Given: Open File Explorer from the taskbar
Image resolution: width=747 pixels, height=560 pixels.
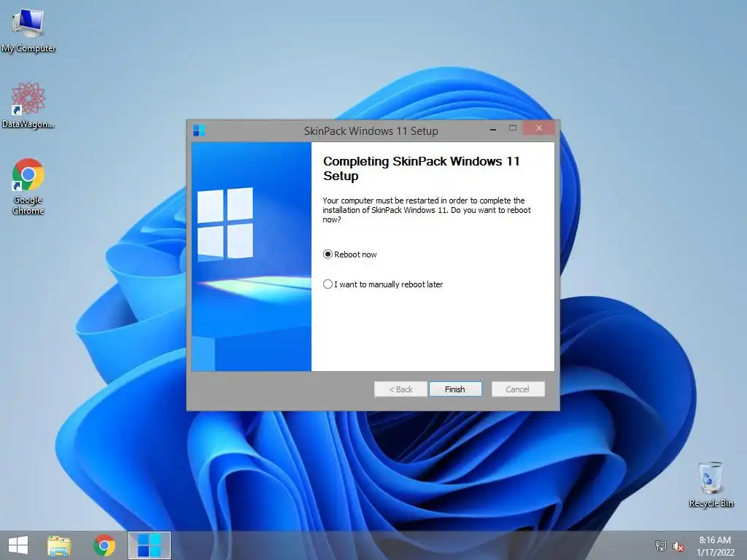Looking at the screenshot, I should pos(59,545).
